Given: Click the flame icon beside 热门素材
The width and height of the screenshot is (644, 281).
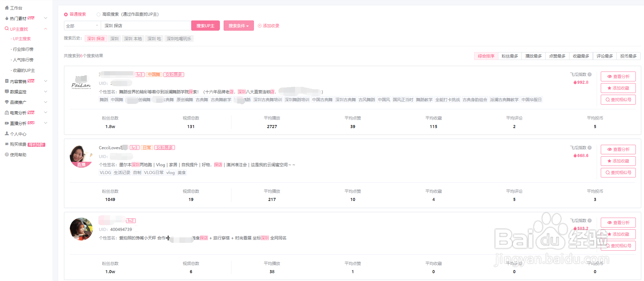Looking at the screenshot, I should click(7, 18).
